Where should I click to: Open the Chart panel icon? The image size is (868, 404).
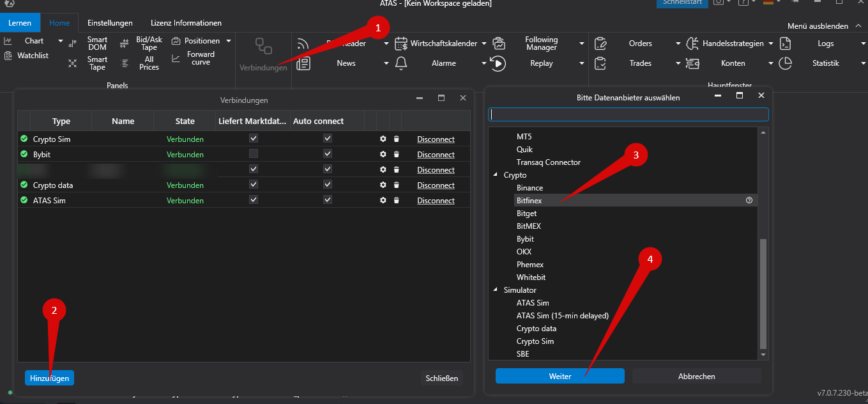[8, 41]
